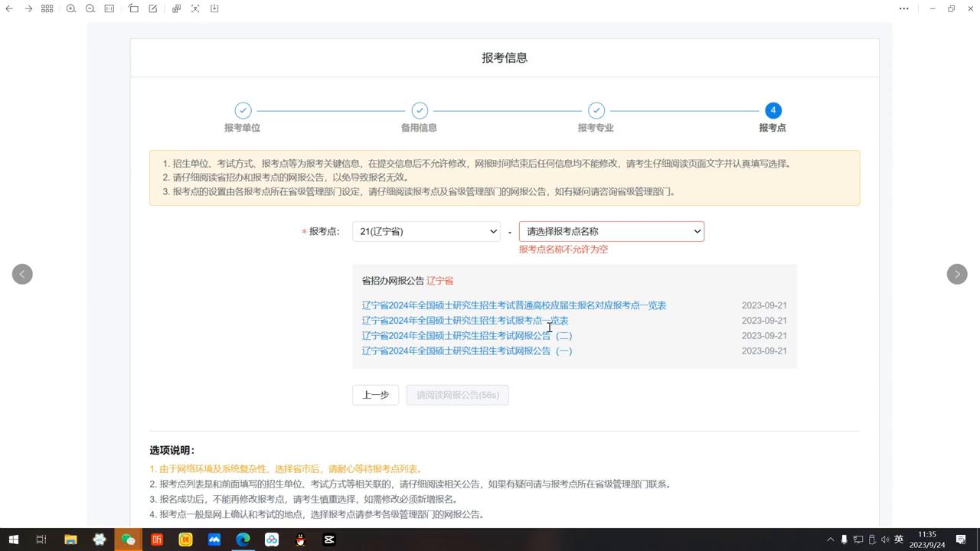Open the Windows Start menu
980x551 pixels.
[11, 541]
